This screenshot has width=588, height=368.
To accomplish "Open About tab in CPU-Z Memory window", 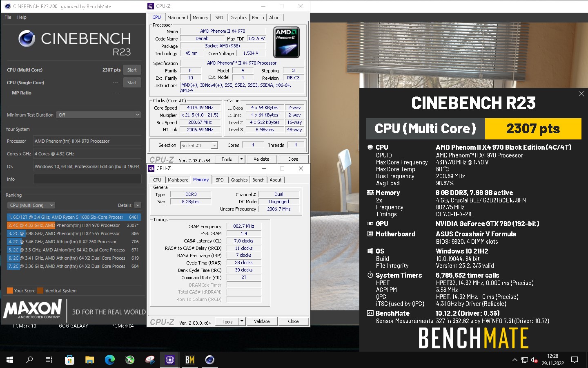I will click(x=276, y=180).
